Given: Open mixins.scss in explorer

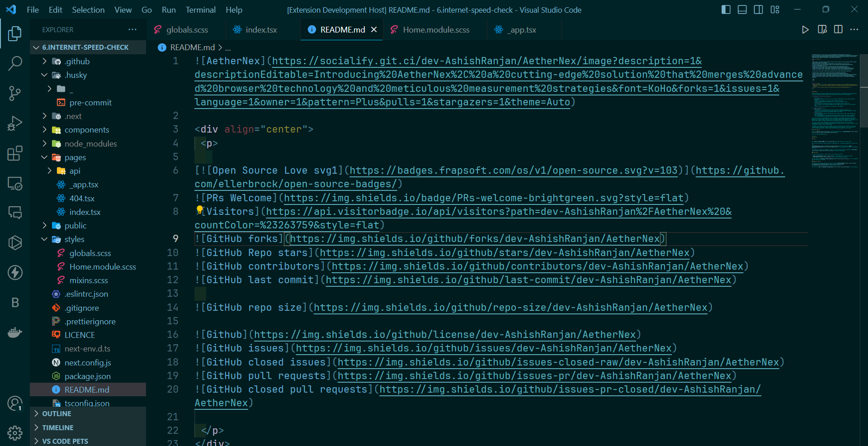Looking at the screenshot, I should pos(88,280).
